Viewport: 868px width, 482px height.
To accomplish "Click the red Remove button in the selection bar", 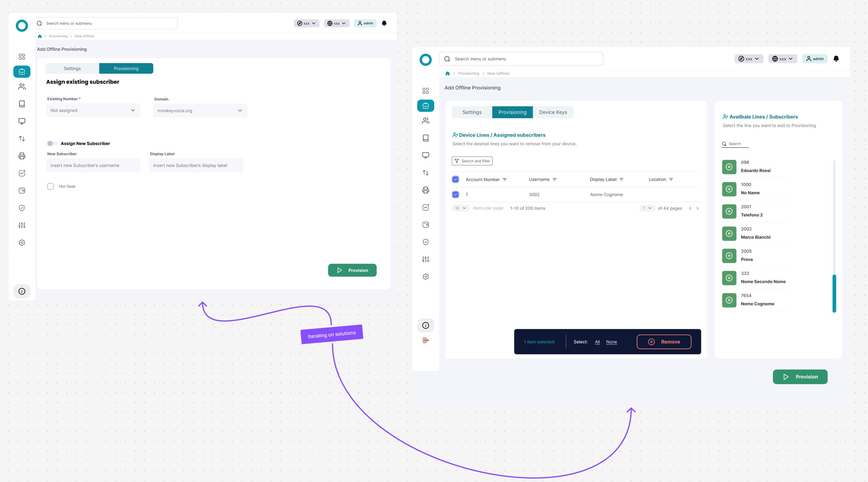I will [x=664, y=342].
